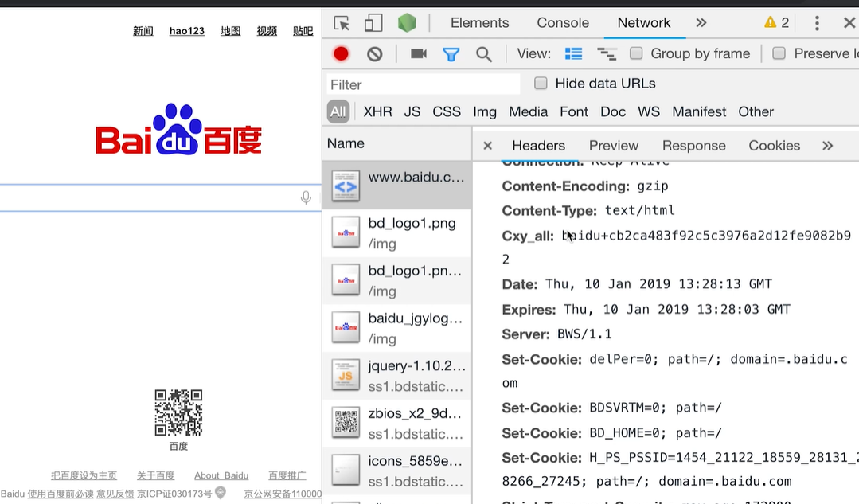Open the Response detail tab
The height and width of the screenshot is (504, 859).
pyautogui.click(x=693, y=146)
